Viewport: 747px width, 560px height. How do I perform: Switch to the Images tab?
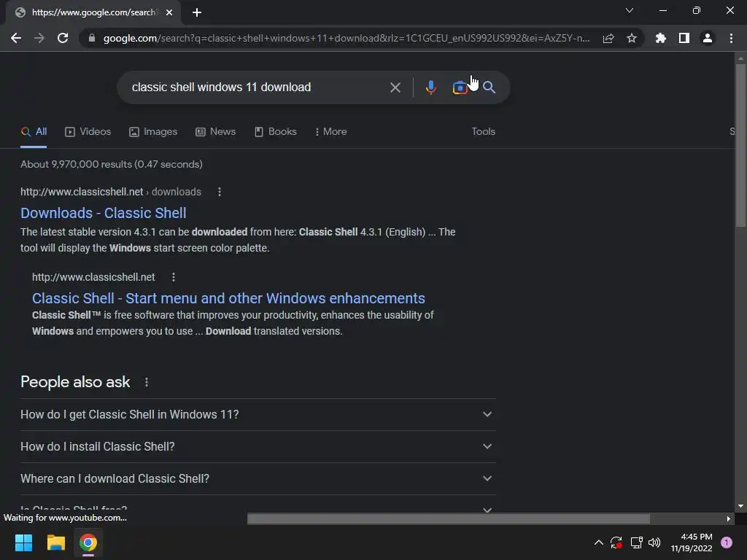[x=153, y=132]
